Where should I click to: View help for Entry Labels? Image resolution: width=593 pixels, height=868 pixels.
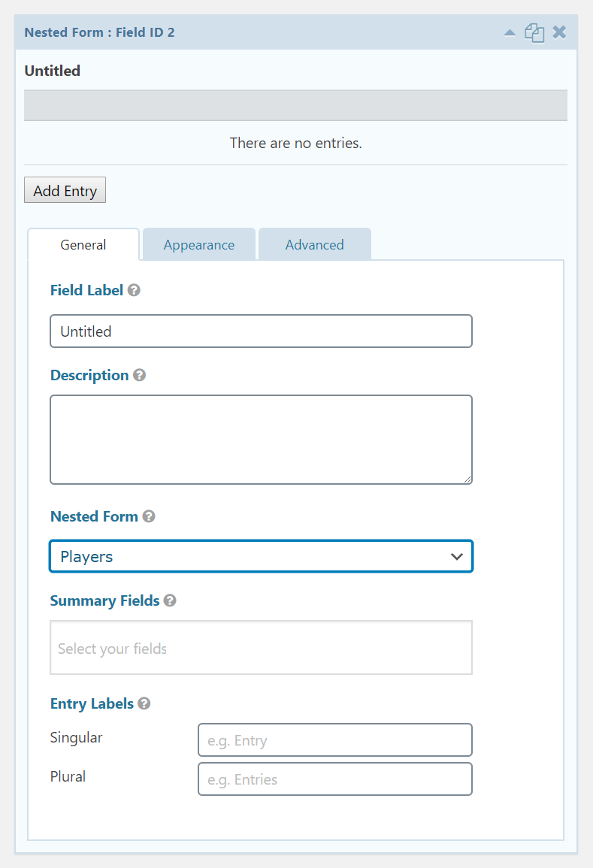point(144,703)
